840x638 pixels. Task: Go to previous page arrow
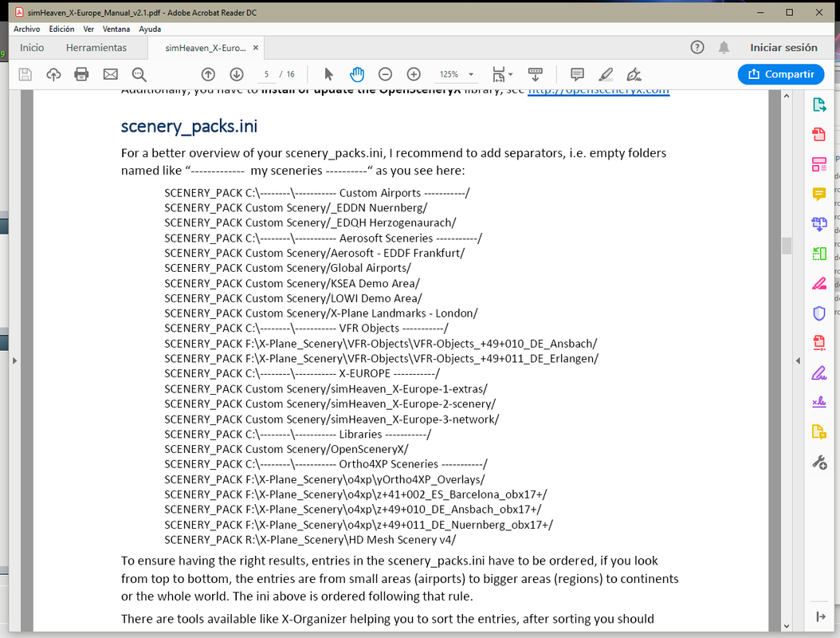tap(208, 74)
